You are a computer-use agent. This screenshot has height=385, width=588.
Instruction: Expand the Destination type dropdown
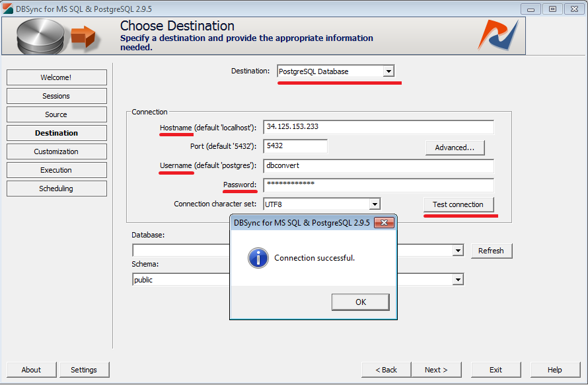pyautogui.click(x=388, y=71)
